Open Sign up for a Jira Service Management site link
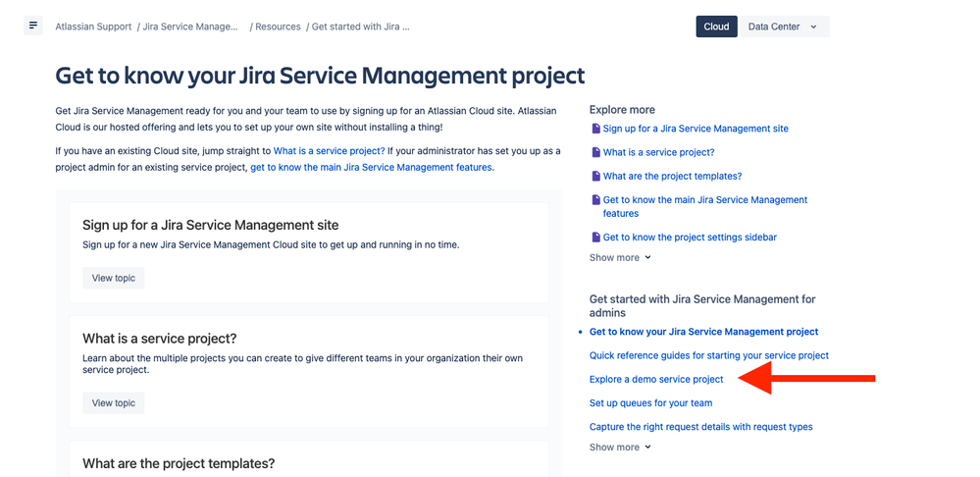The width and height of the screenshot is (980, 477). click(696, 129)
